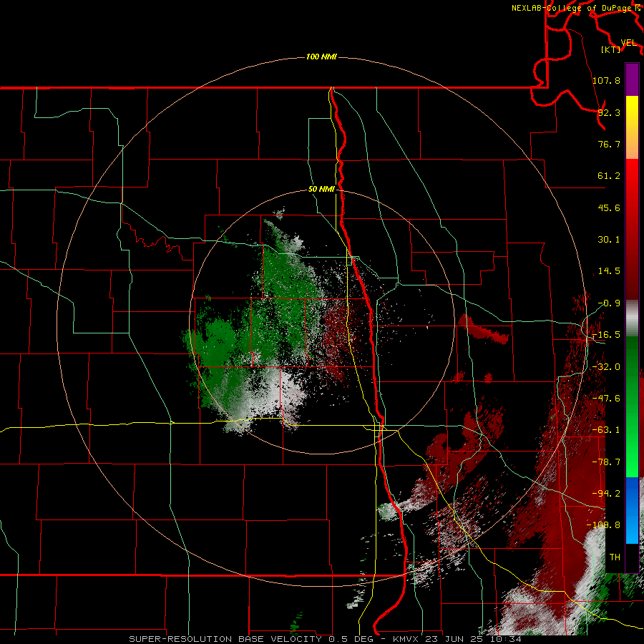Click the 45.6 scale value
This screenshot has width=644, height=644.
pos(609,208)
